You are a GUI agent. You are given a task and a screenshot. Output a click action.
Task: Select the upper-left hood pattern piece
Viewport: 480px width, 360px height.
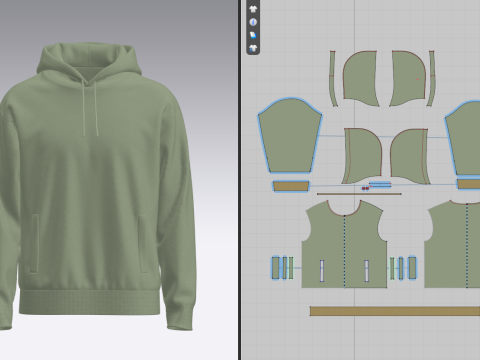point(360,78)
